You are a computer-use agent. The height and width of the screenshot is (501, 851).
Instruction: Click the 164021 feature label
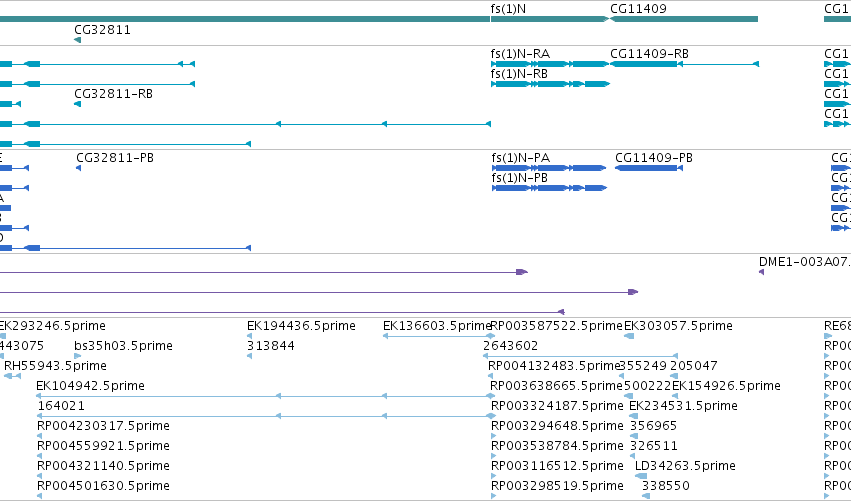pyautogui.click(x=61, y=406)
